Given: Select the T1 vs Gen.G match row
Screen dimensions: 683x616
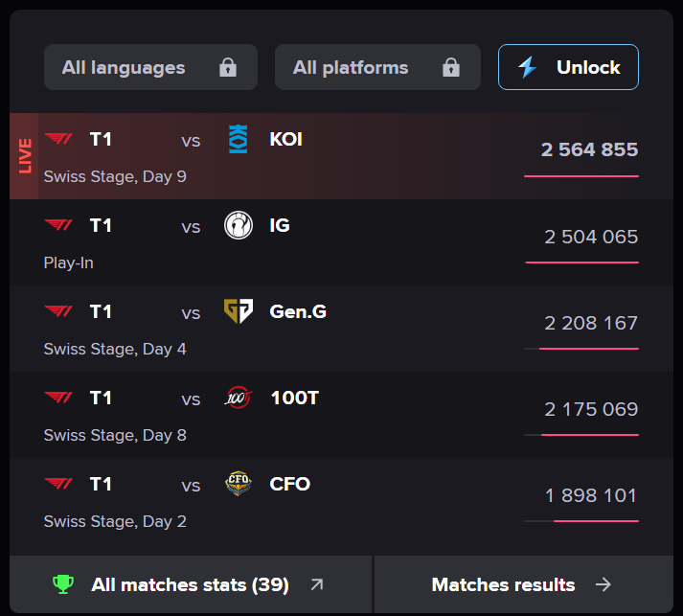Looking at the screenshot, I should tap(287, 329).
